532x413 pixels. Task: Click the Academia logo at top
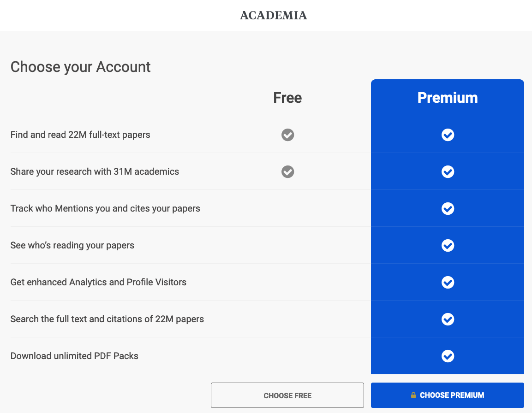click(x=274, y=15)
